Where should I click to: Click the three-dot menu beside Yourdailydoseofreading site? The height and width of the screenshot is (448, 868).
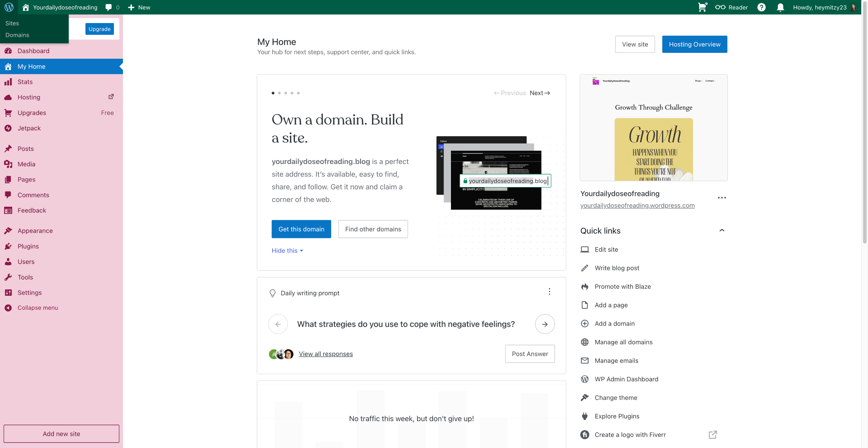(x=722, y=198)
